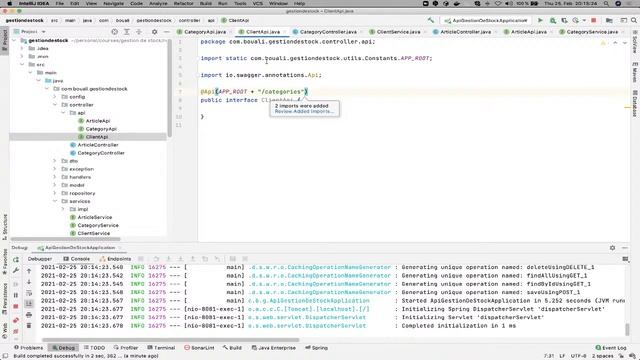Select opened file target icon in Project panel
Image resolution: width=640 pixels, height=360 pixels.
114,31
